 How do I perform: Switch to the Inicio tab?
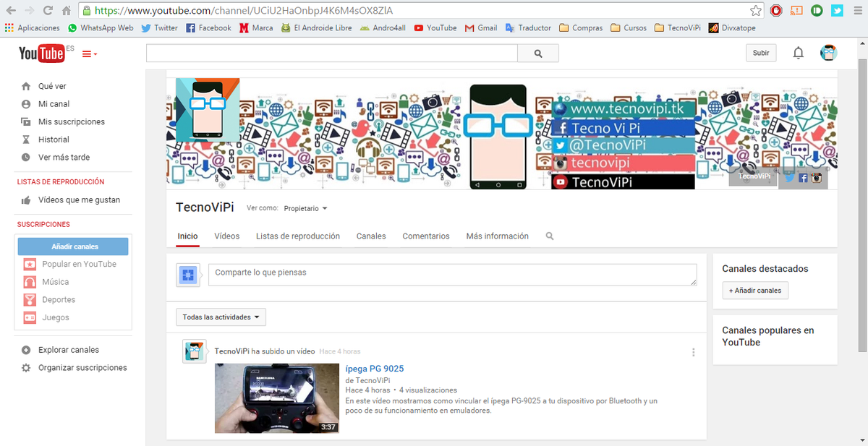click(x=187, y=236)
